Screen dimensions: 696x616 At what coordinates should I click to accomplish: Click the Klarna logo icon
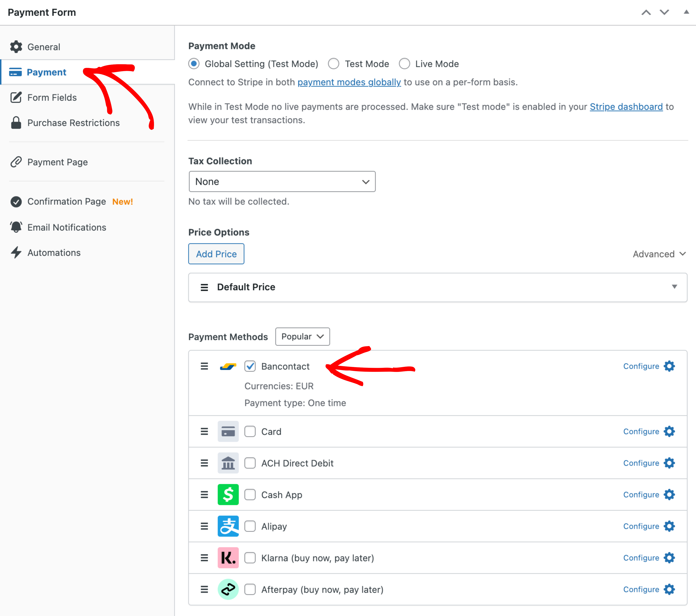click(x=228, y=558)
